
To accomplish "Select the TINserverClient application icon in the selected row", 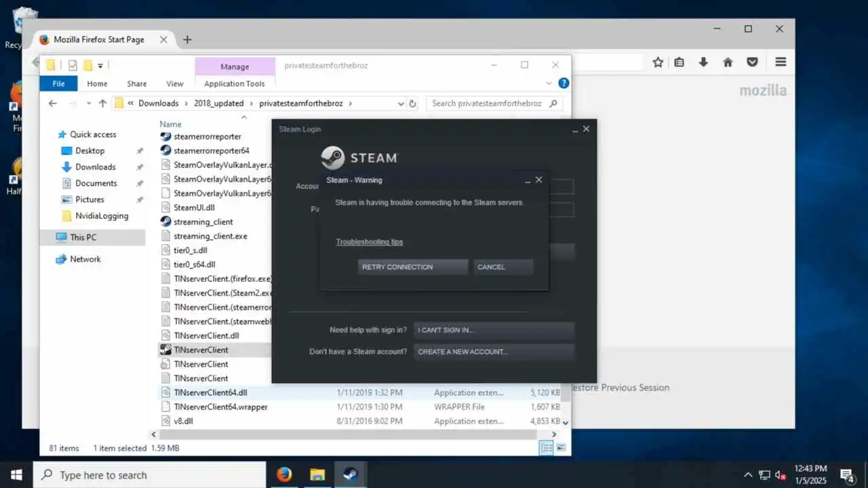I will tap(165, 350).
